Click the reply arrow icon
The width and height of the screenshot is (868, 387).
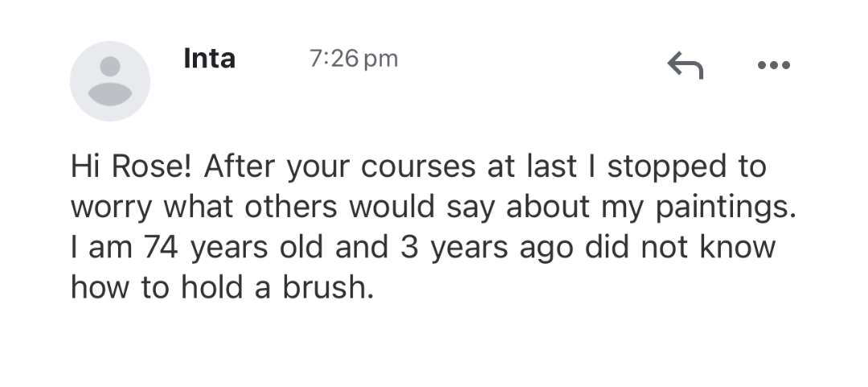[x=686, y=65]
